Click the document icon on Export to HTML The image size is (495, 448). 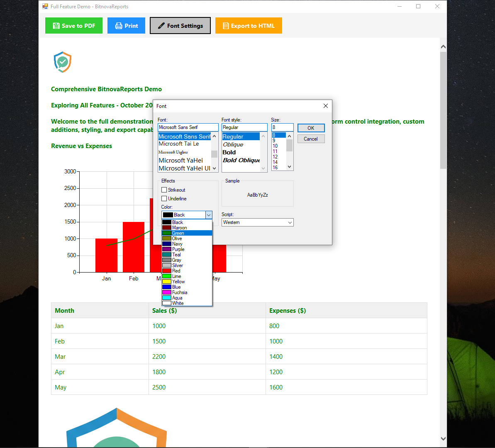[x=226, y=26]
